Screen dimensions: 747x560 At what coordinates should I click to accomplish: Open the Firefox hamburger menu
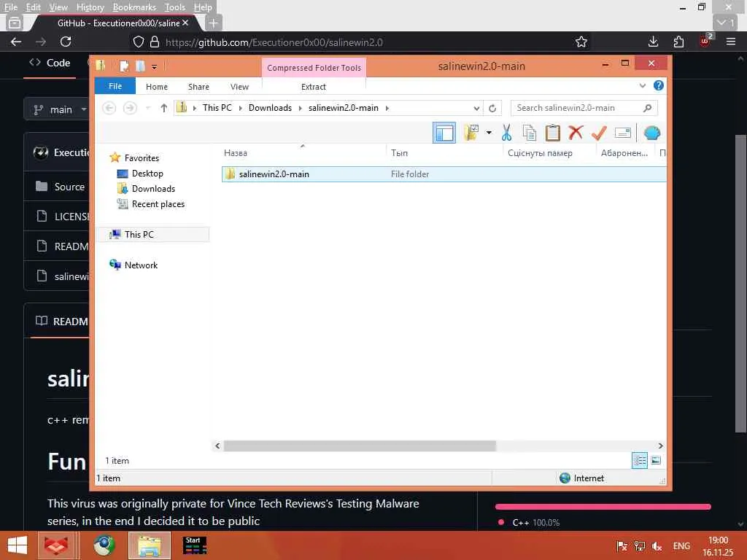(x=731, y=42)
